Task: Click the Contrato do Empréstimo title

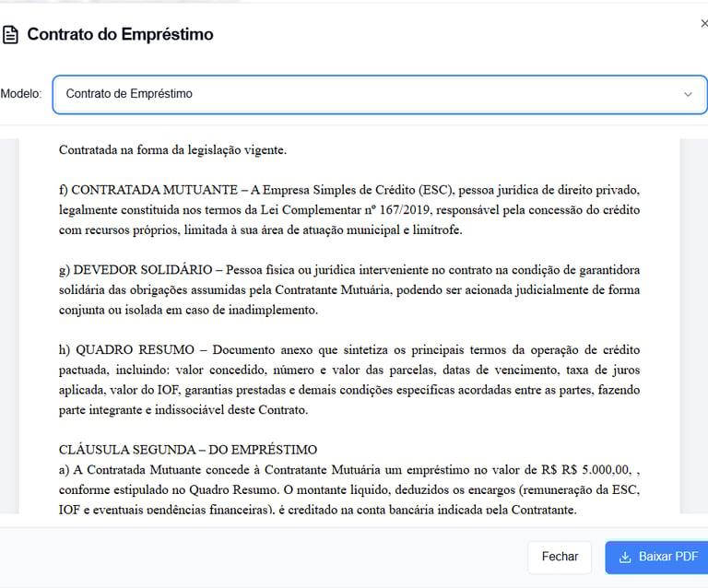Action: [x=120, y=34]
